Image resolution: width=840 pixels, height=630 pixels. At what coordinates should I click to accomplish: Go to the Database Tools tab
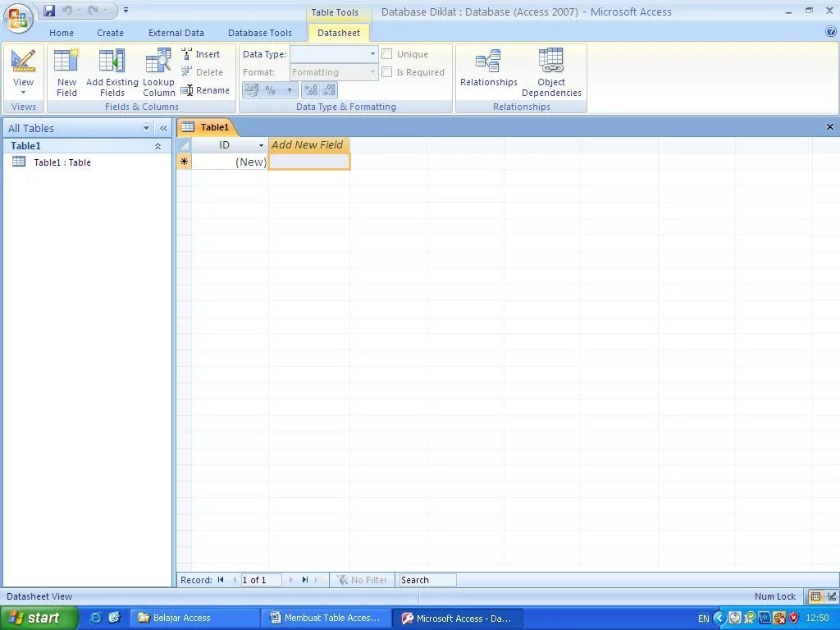click(260, 33)
